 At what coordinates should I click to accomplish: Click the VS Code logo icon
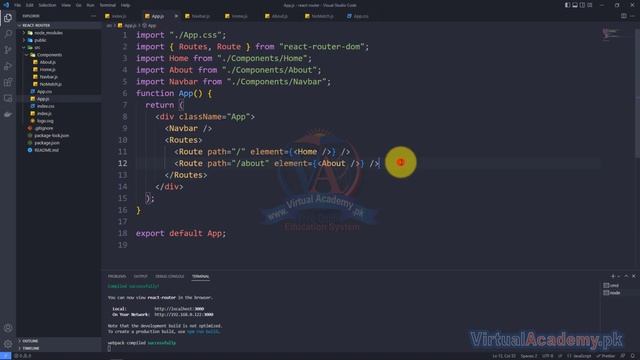6,5
